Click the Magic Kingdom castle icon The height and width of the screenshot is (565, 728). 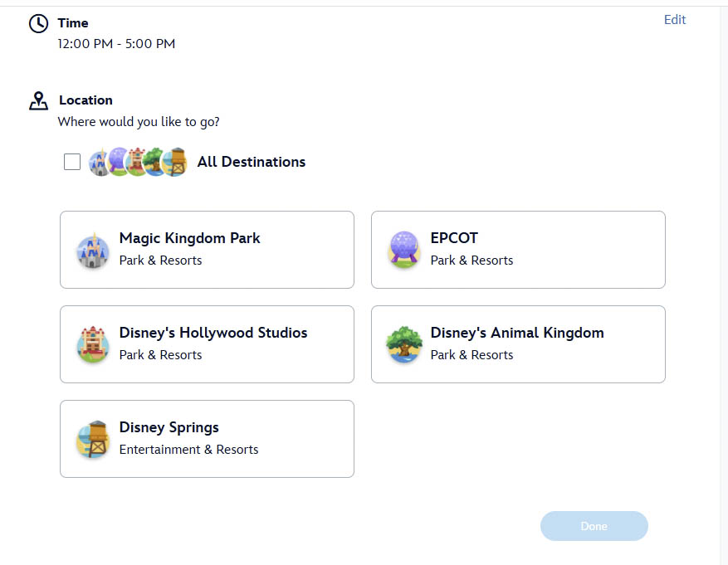click(x=93, y=251)
